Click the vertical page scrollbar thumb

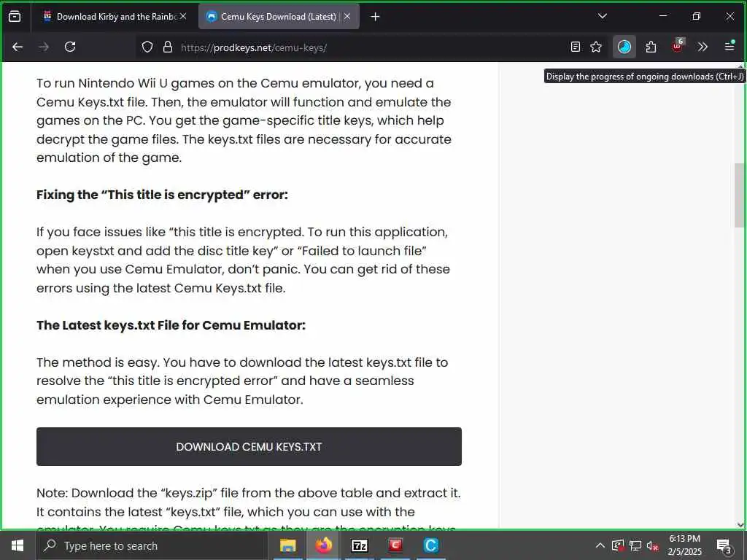coord(739,195)
